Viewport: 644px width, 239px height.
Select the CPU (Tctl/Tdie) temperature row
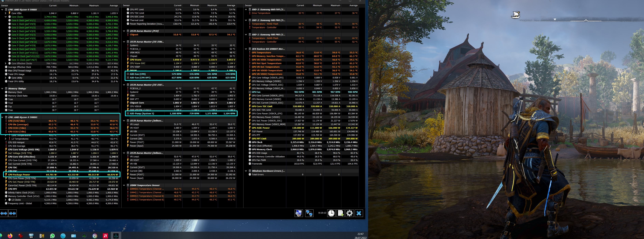click(x=60, y=121)
